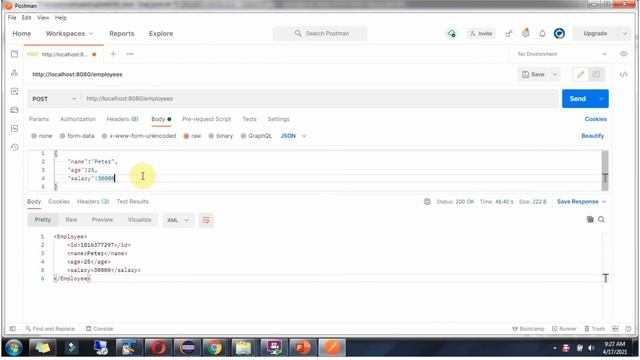Switch to the Pre-request Script tab

click(207, 119)
